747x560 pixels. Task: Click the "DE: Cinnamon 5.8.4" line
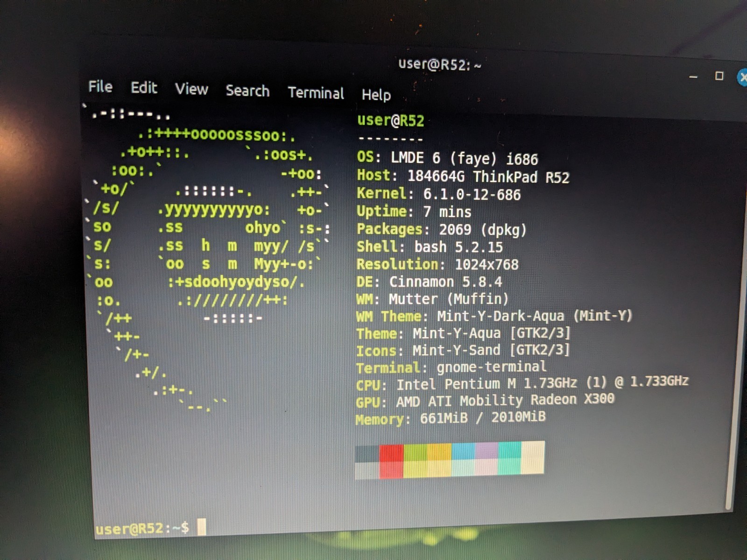click(429, 281)
